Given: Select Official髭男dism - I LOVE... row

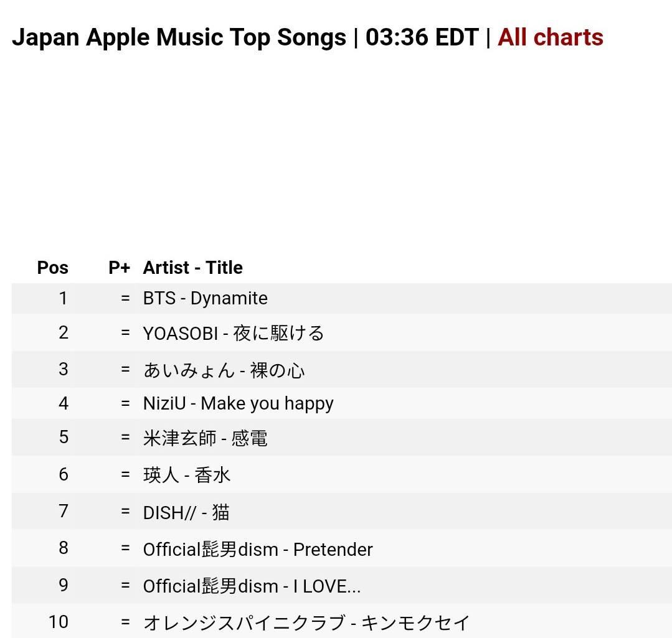Looking at the screenshot, I should (252, 586).
